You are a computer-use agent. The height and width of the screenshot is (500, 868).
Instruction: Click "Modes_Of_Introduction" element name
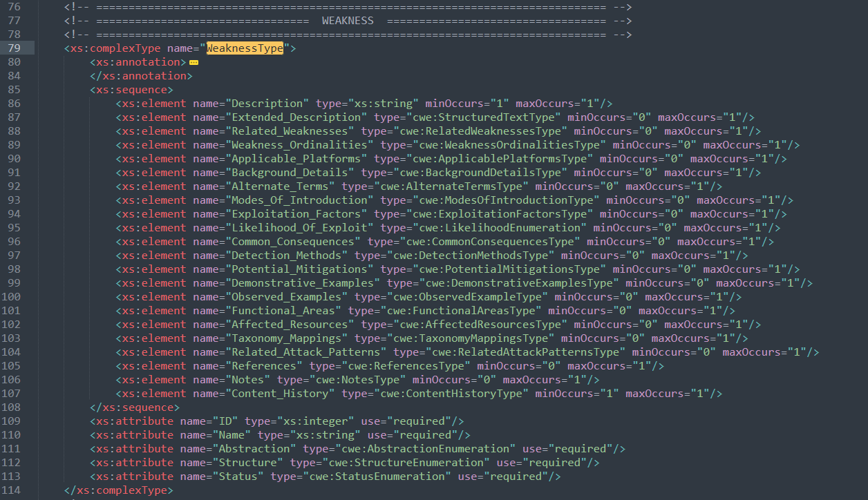[x=299, y=200]
